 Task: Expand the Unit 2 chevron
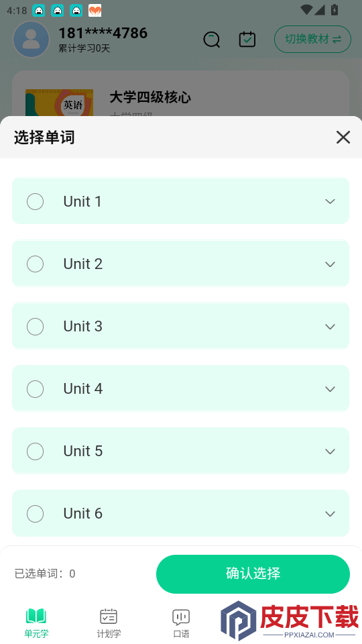[x=330, y=264]
